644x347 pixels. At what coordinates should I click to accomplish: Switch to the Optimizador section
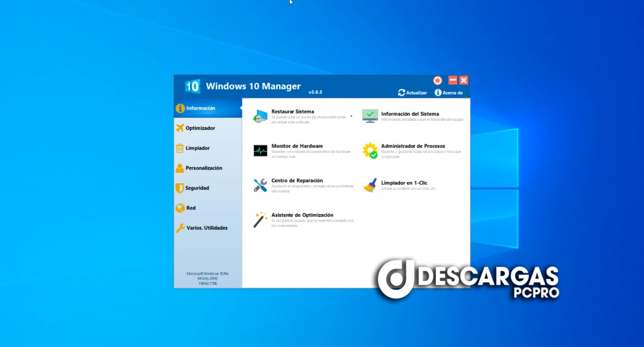200,128
